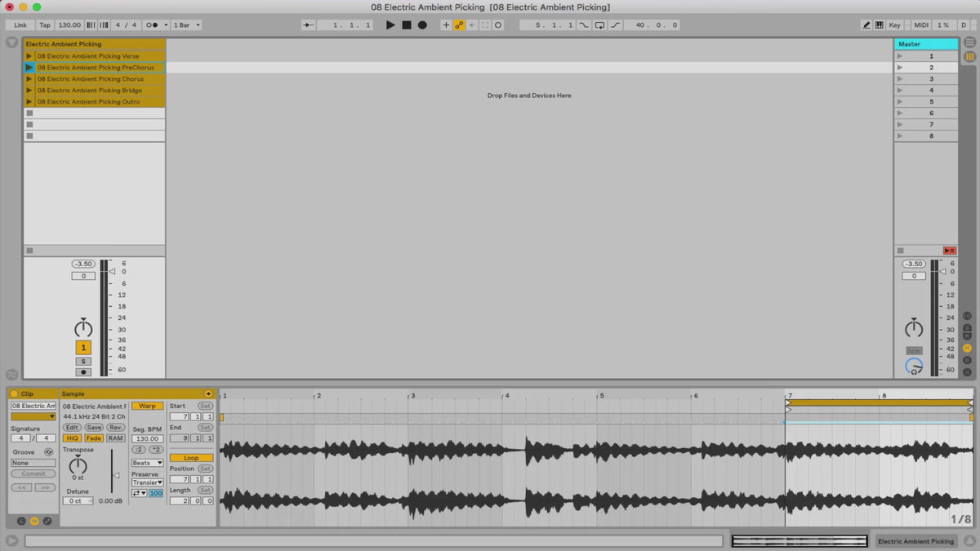Click the Master headphone cue volume knob
Image resolution: width=980 pixels, height=551 pixels.
[x=914, y=367]
